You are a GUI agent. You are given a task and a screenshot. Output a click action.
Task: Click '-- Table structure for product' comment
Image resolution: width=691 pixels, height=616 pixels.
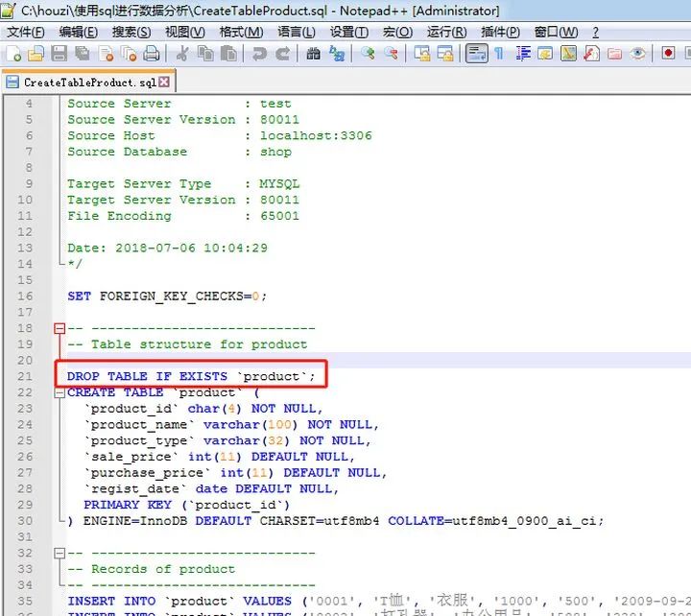click(187, 344)
